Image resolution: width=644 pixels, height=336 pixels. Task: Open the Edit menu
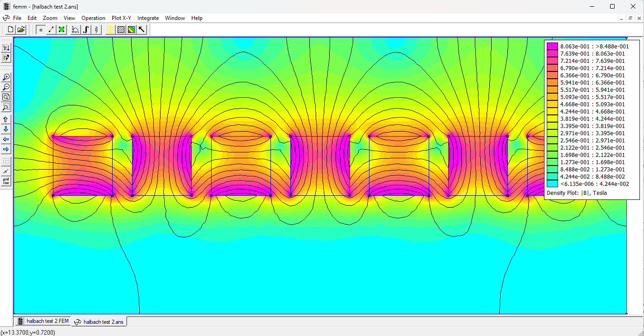point(32,18)
